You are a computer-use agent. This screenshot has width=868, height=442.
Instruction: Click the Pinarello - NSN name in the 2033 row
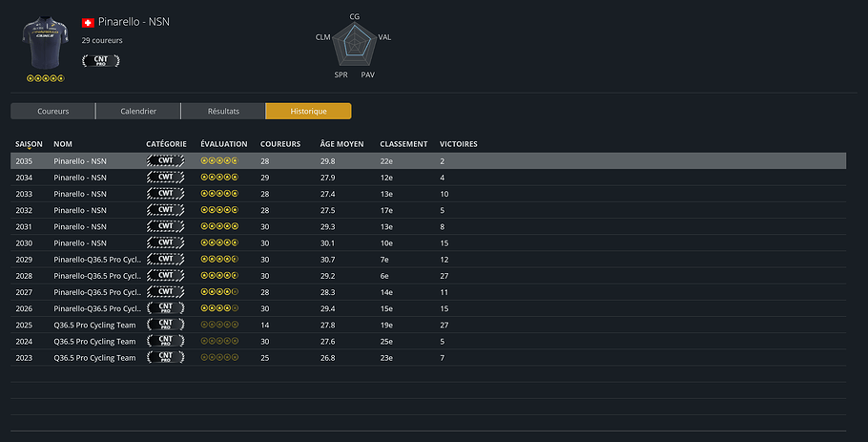click(80, 194)
